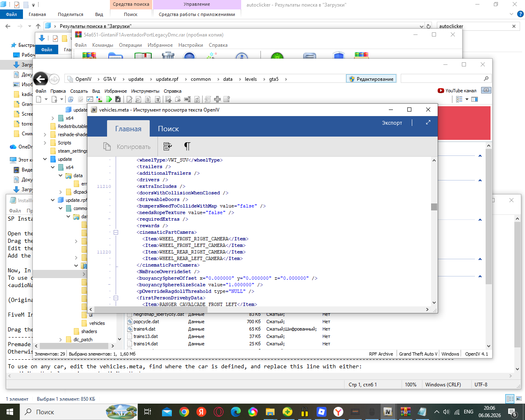Open the YouTube канал link in OpenIV
Screen dimensions: 525x420
(x=457, y=91)
